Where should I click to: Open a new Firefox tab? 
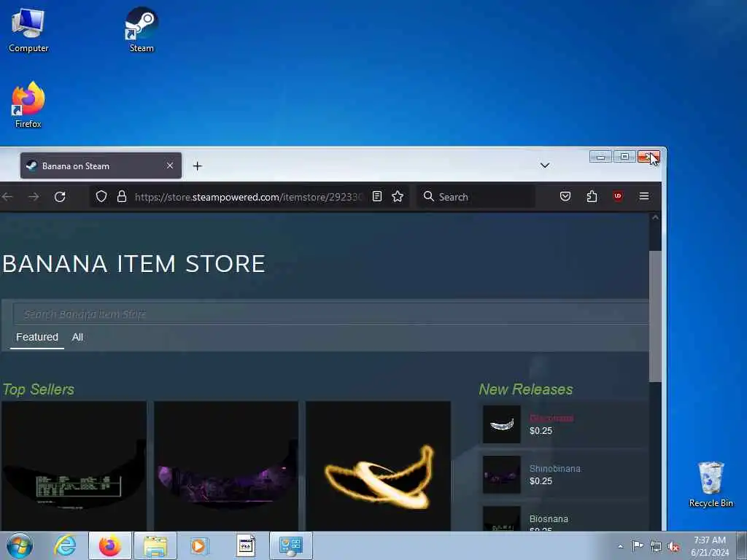pos(197,166)
